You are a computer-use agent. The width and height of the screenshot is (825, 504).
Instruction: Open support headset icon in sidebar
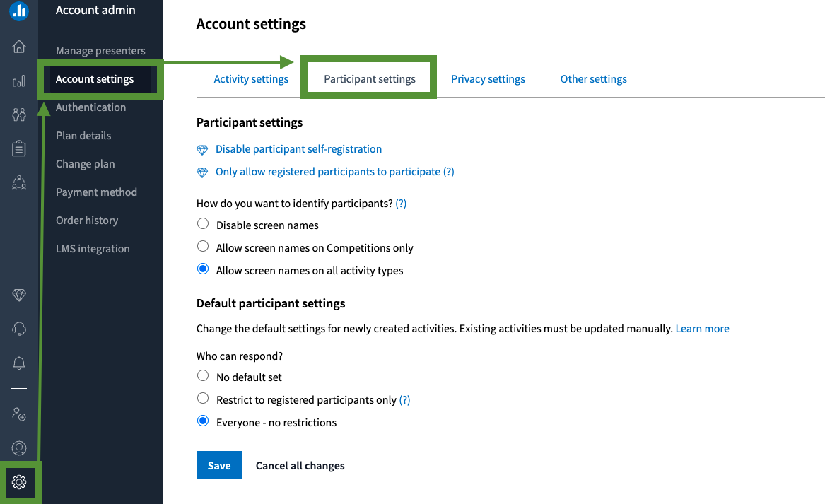coord(19,329)
